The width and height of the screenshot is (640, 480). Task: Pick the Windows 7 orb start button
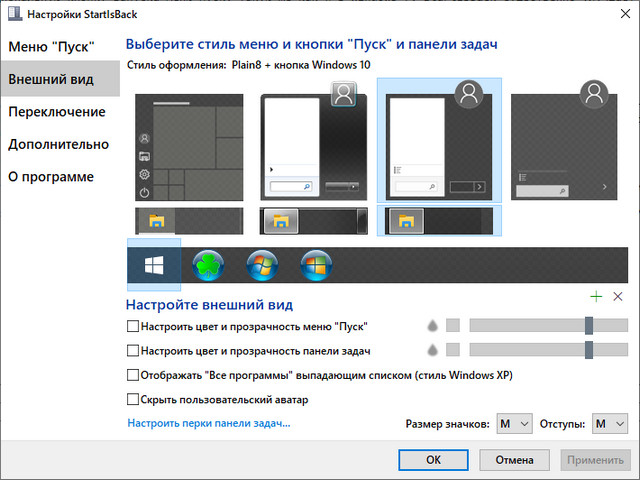click(x=262, y=265)
